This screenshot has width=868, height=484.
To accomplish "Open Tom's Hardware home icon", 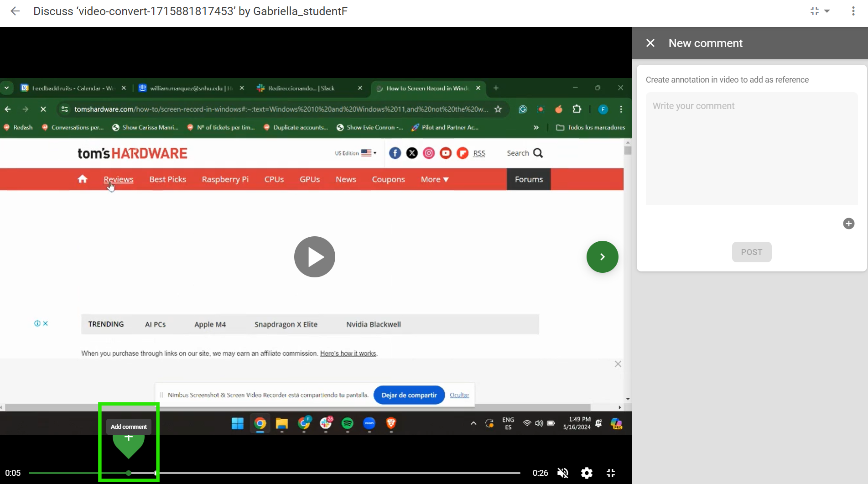I will click(83, 179).
